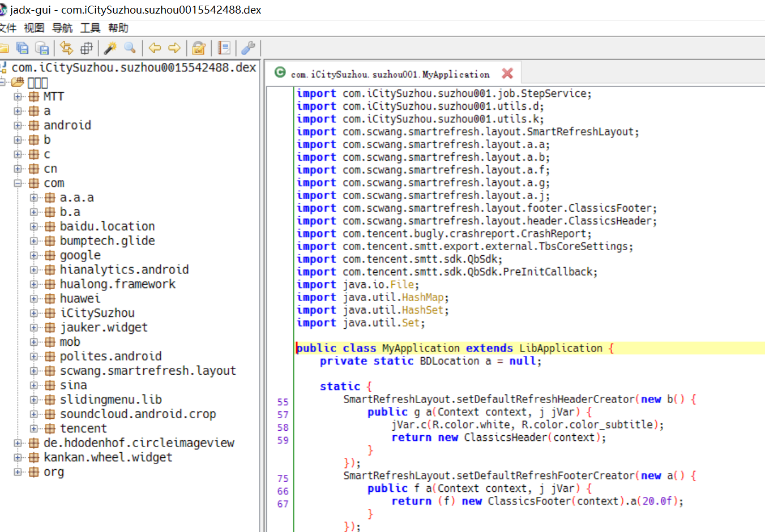Image resolution: width=765 pixels, height=532 pixels.
Task: Select the hianalytics.android package
Action: click(x=125, y=270)
